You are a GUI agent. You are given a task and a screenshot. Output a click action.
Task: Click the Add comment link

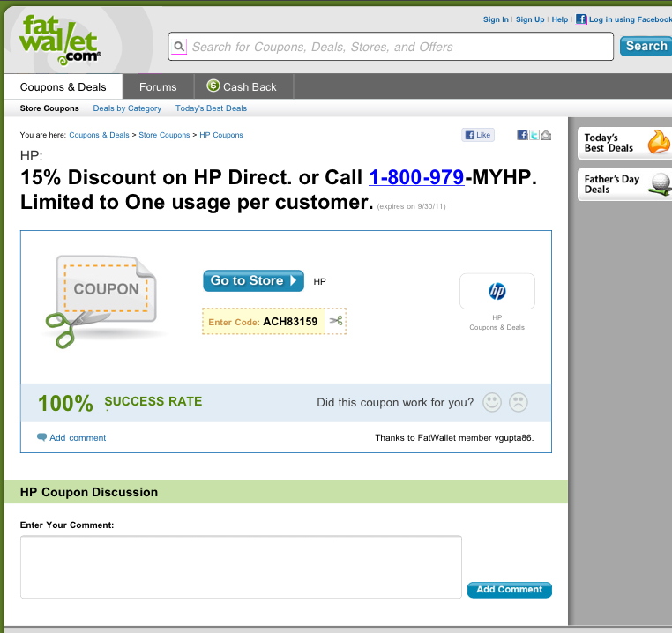tap(78, 437)
